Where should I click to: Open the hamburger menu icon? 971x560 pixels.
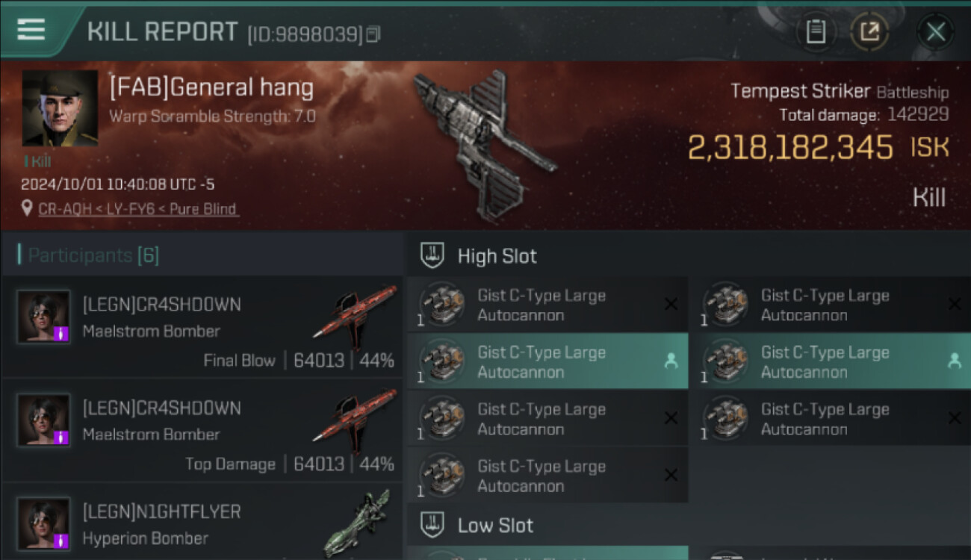point(31,30)
